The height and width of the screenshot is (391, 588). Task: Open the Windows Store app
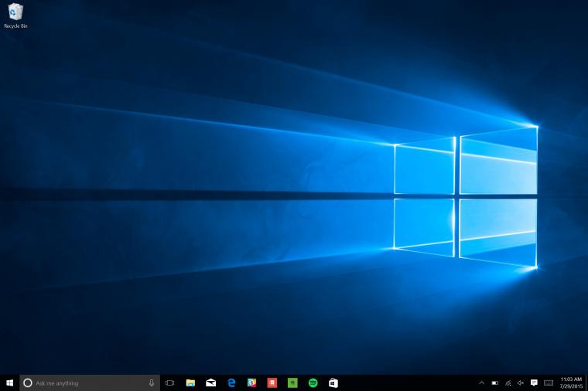click(333, 382)
